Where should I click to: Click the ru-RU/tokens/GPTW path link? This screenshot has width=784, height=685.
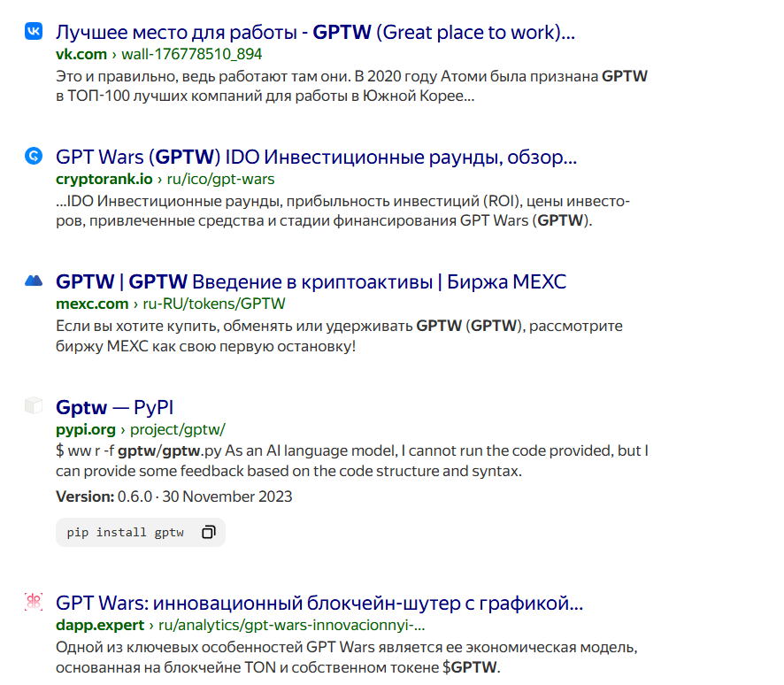point(214,304)
